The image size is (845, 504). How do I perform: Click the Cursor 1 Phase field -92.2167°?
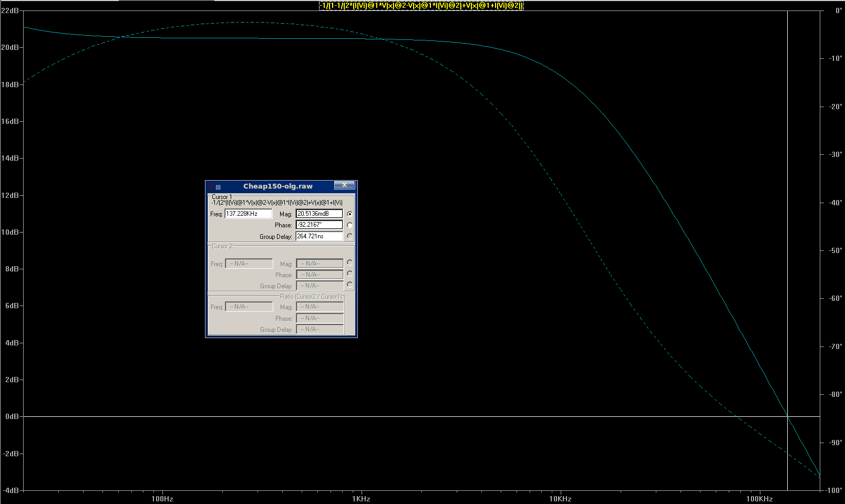pyautogui.click(x=320, y=225)
